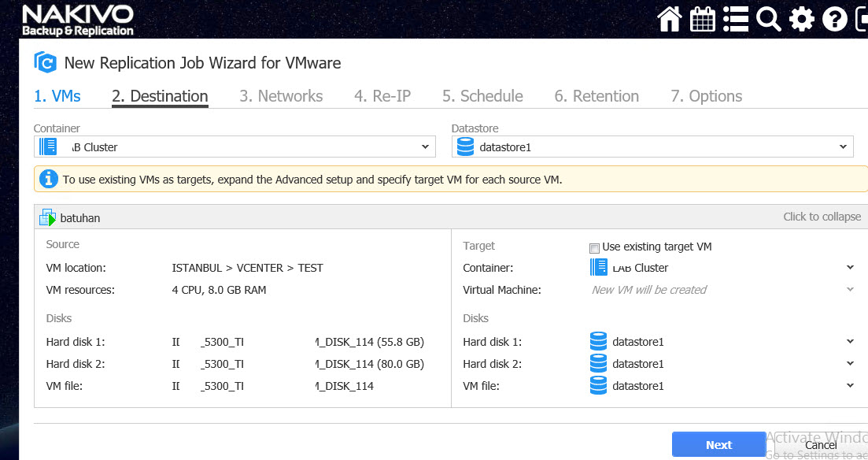868x460 pixels.
Task: Expand the Hard disk 1 datastore dropdown
Action: [x=850, y=342]
